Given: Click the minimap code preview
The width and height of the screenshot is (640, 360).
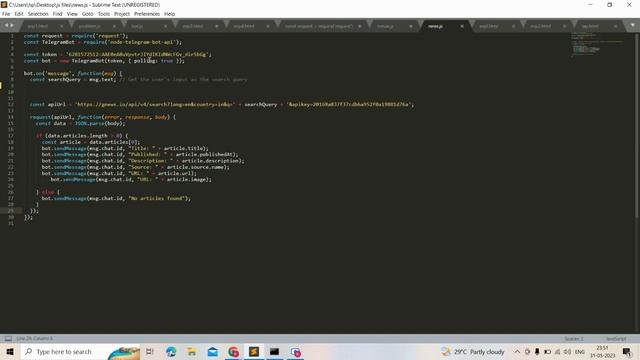Looking at the screenshot, I should coord(598,44).
